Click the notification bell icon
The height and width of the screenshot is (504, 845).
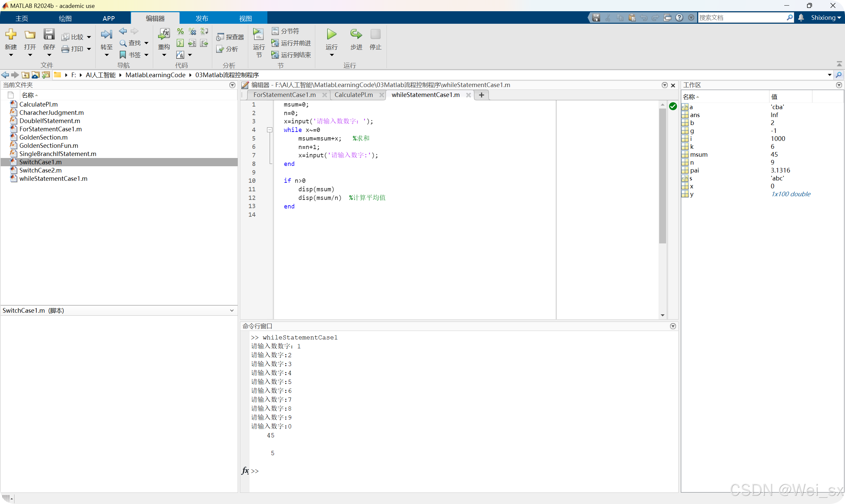click(801, 18)
